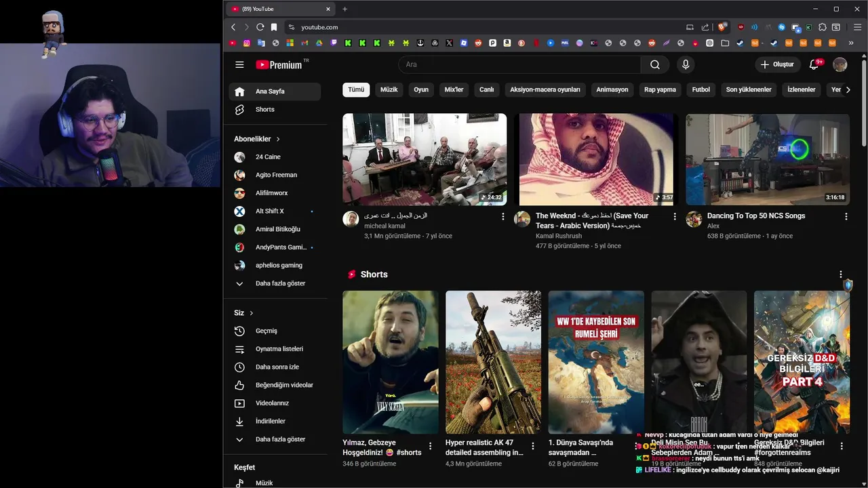Expand Daha fazla göster below aphelios gaming
The image size is (868, 488).
tap(275, 283)
